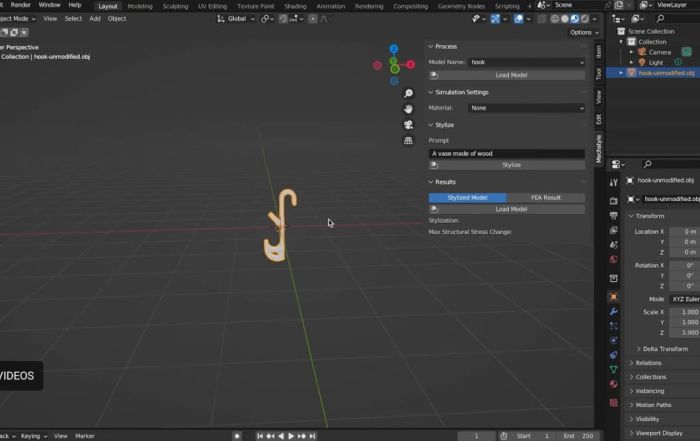Open the Modifiers wrench properties tab
Screen dimensions: 700x441
click(613, 312)
